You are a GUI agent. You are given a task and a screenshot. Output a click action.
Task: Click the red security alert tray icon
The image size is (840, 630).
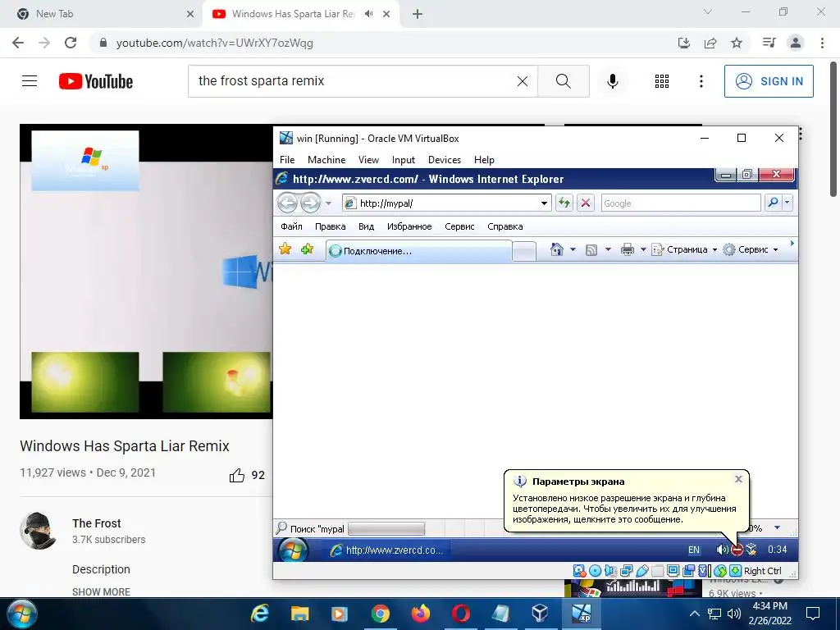pos(737,550)
